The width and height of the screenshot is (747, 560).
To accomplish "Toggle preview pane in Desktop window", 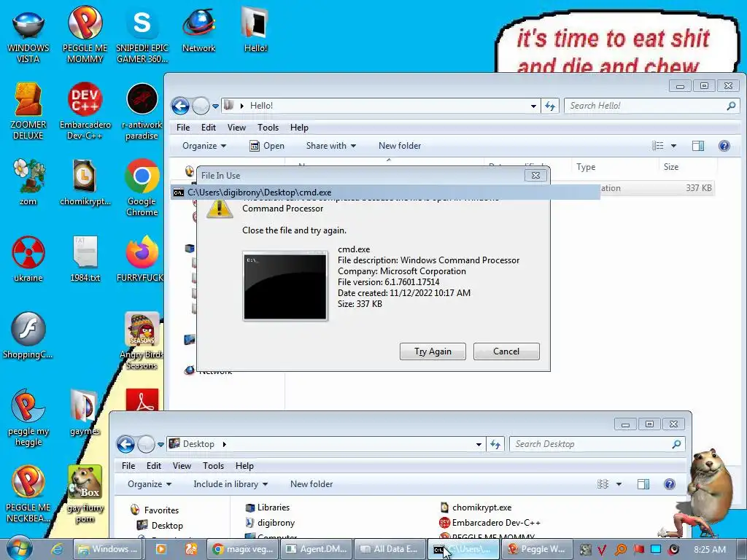I will (643, 484).
